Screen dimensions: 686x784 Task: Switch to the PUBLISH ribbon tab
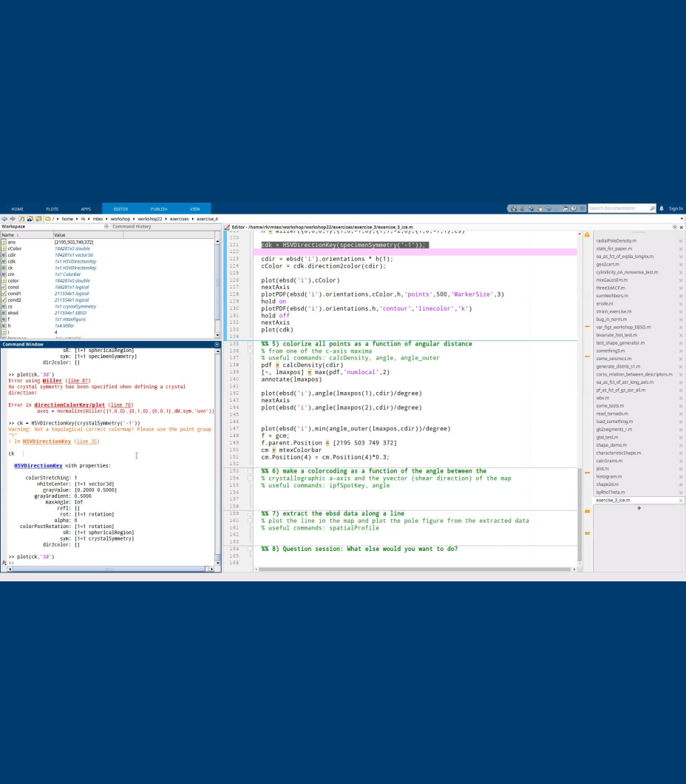(x=159, y=209)
